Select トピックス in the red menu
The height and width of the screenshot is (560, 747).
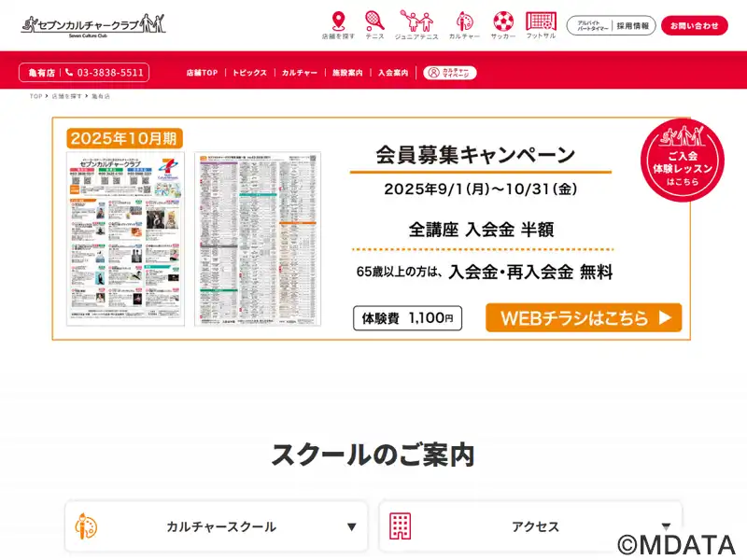(x=249, y=73)
